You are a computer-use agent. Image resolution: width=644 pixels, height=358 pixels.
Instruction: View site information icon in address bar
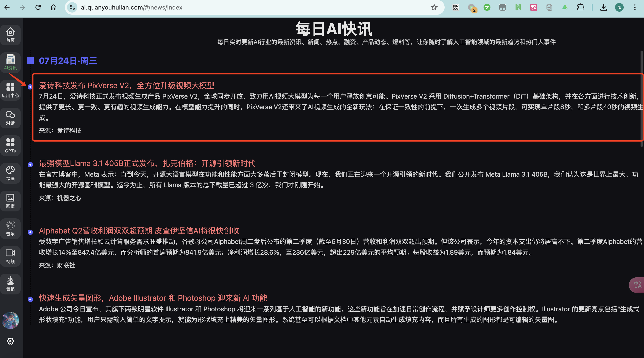click(72, 7)
